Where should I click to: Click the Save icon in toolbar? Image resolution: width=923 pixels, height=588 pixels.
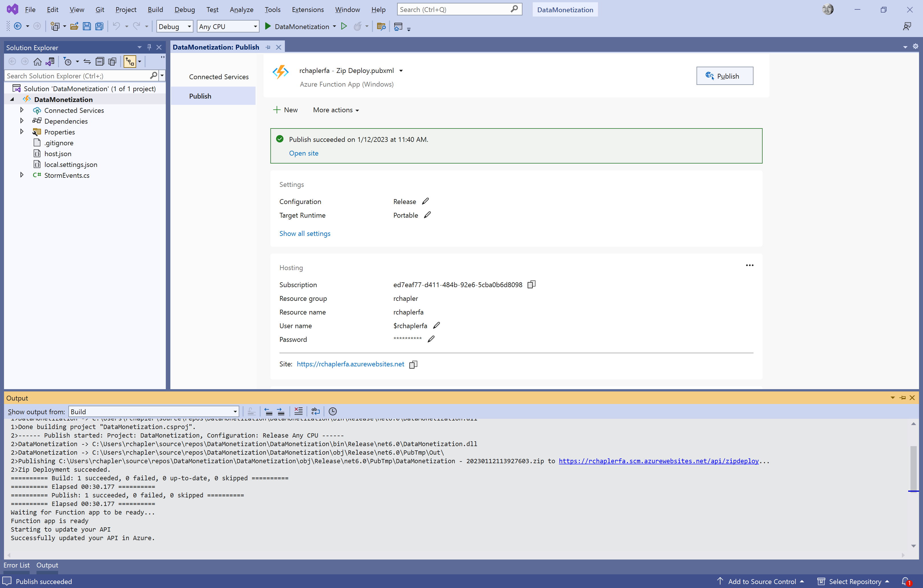click(87, 26)
